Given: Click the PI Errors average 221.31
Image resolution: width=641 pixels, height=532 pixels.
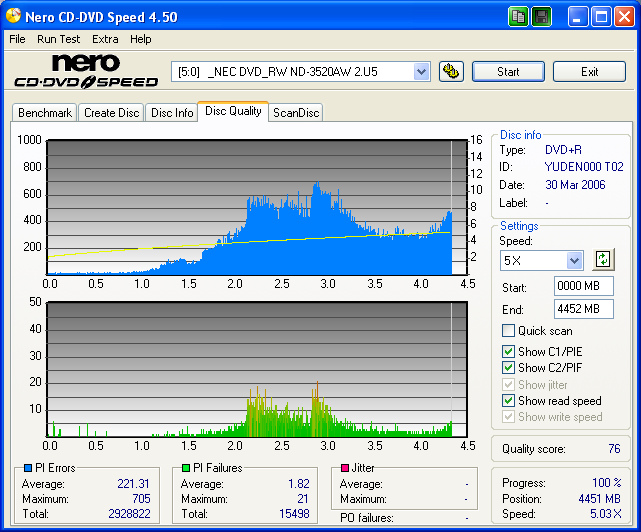Looking at the screenshot, I should [133, 484].
